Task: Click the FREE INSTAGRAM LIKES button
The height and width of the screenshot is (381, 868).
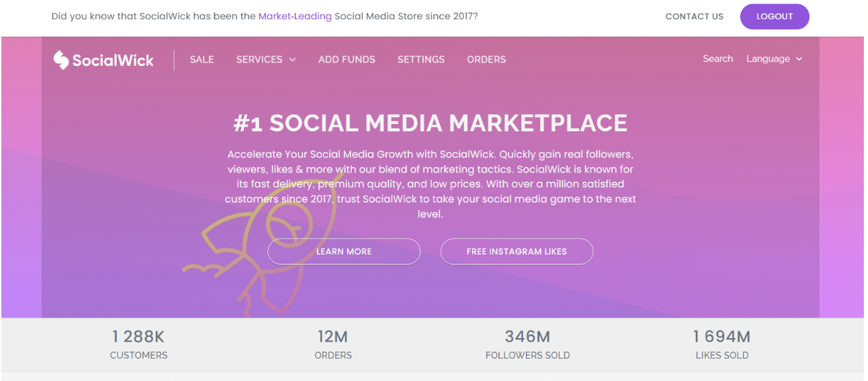Action: (517, 251)
